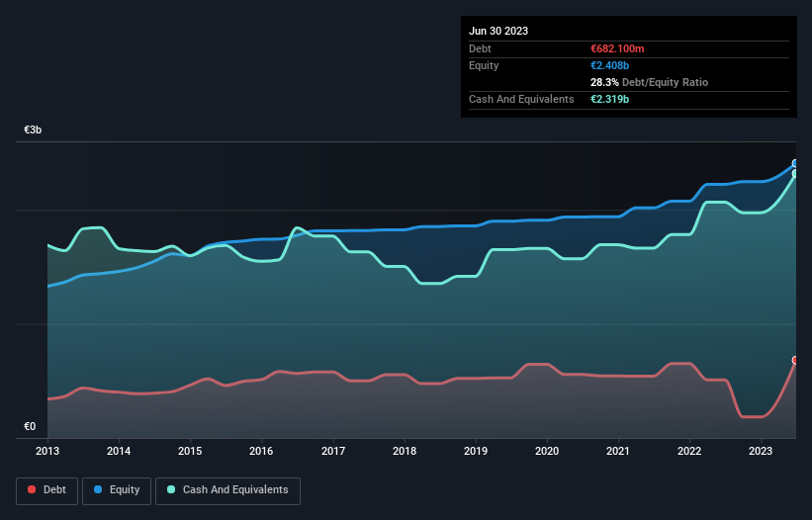Click the 2017 x-axis label
Viewport: 812px width, 520px height.
pos(333,451)
